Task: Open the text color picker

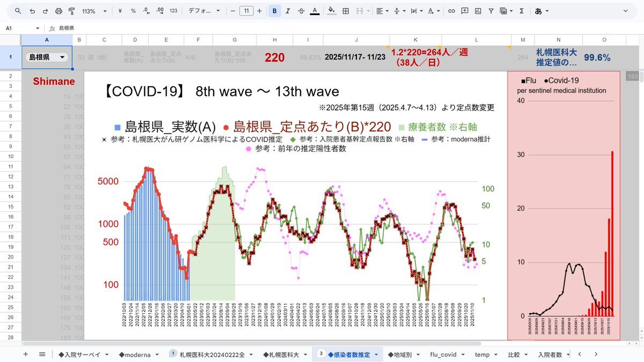Action: pos(314,11)
